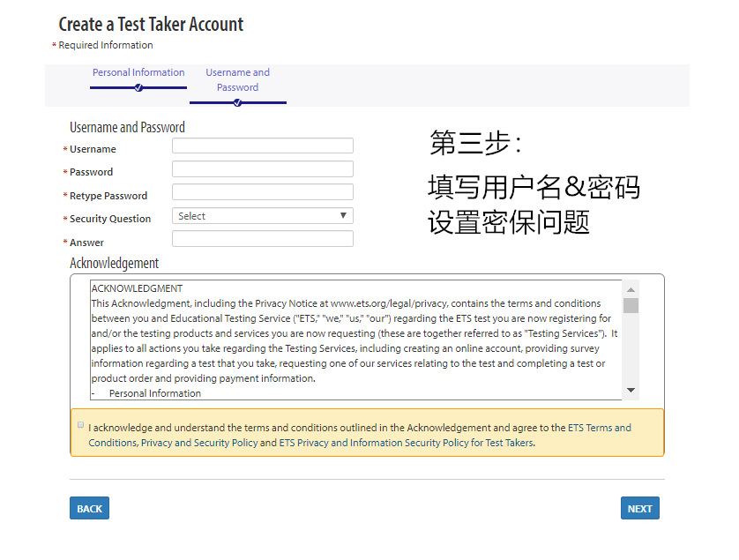The width and height of the screenshot is (739, 560).
Task: Click the 'Retype Password' field label
Action: pos(108,196)
